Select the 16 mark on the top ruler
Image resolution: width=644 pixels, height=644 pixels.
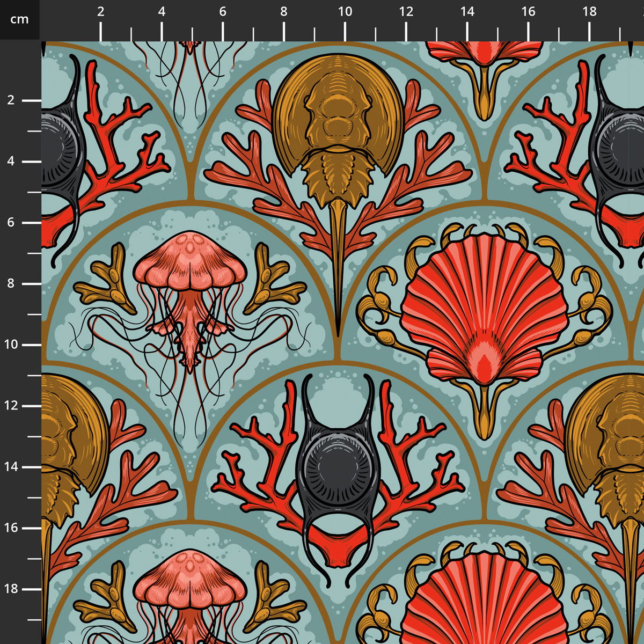pyautogui.click(x=529, y=12)
